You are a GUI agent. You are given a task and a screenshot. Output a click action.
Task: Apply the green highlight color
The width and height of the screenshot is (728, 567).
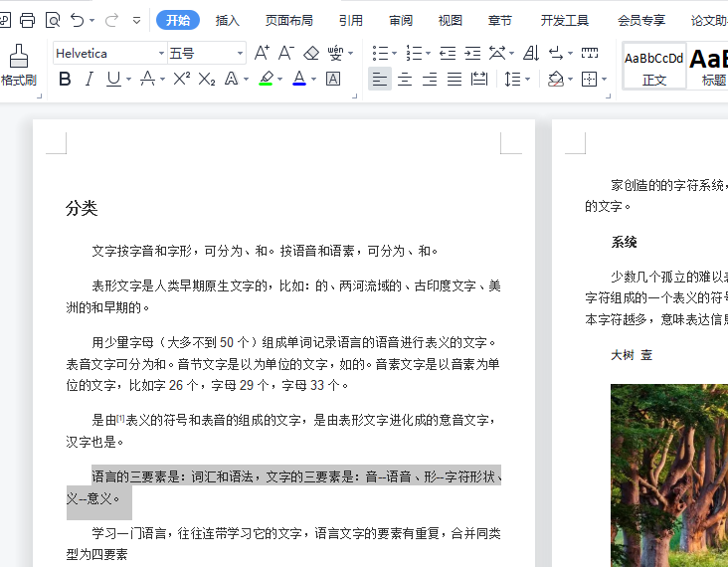click(266, 79)
